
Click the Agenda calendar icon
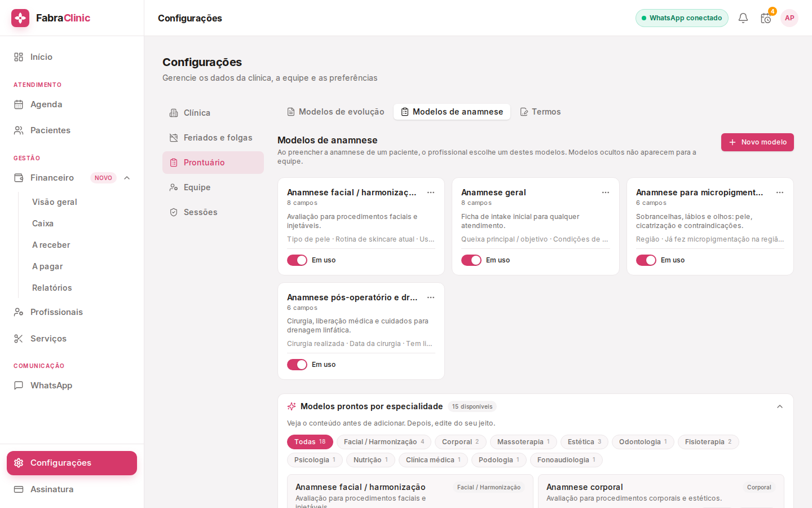19,104
